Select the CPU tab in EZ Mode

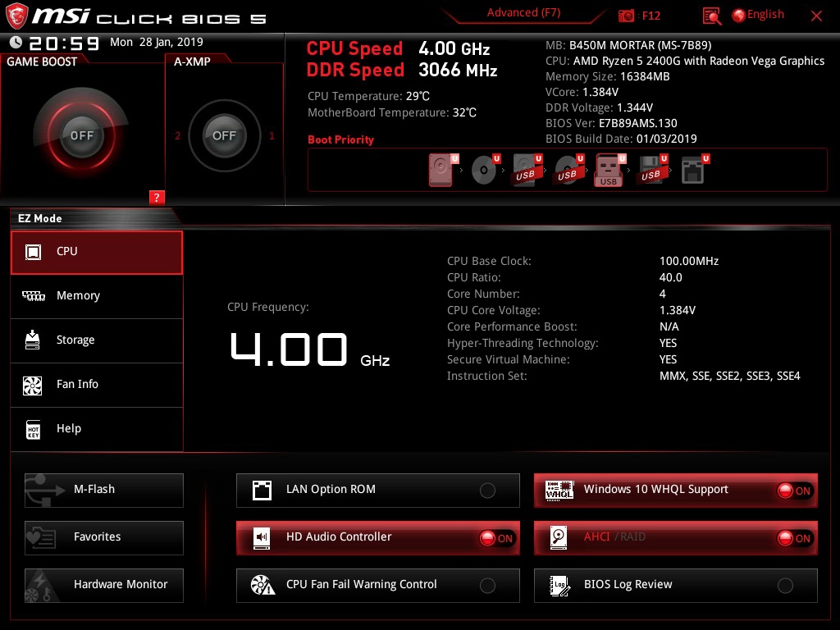[x=97, y=253]
